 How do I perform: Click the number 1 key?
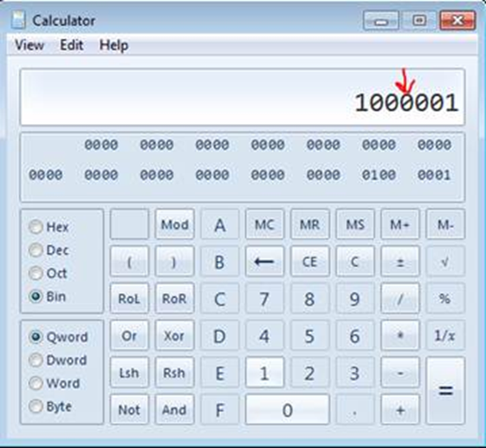[x=264, y=373]
